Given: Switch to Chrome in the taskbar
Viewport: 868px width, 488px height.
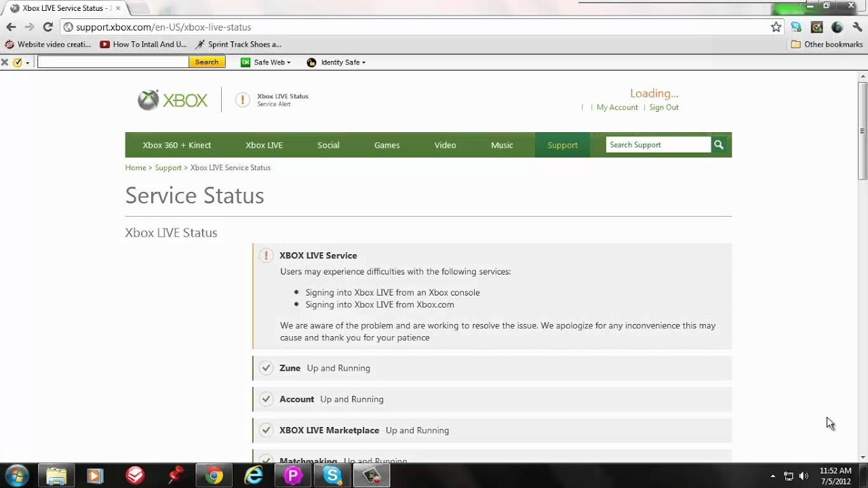Looking at the screenshot, I should [214, 476].
